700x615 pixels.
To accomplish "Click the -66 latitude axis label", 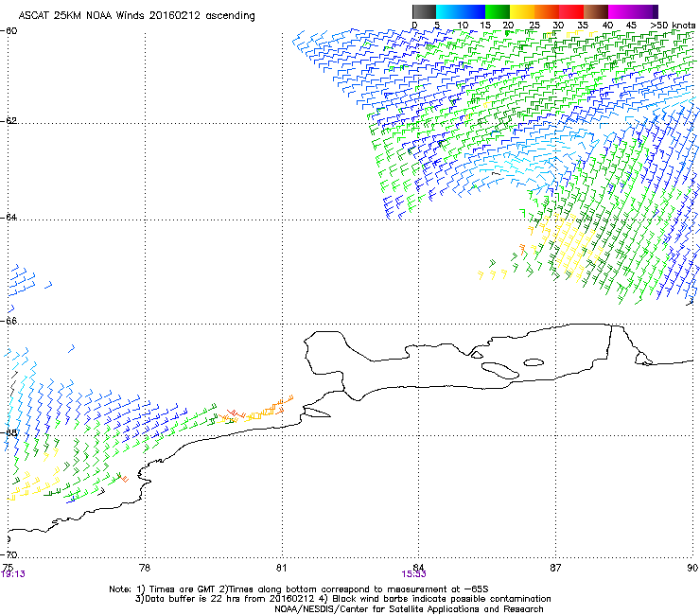I will point(9,321).
